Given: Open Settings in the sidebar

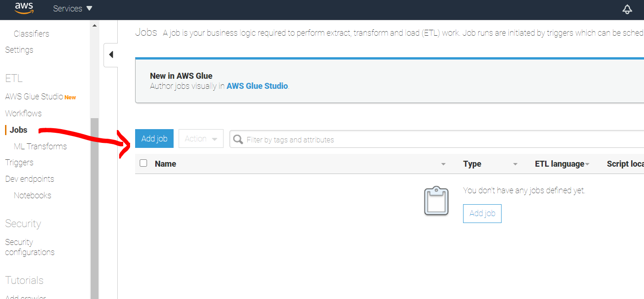Looking at the screenshot, I should (19, 49).
